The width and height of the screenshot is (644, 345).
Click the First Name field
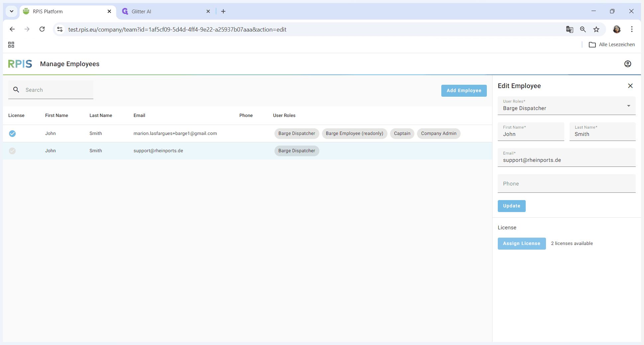coord(531,132)
